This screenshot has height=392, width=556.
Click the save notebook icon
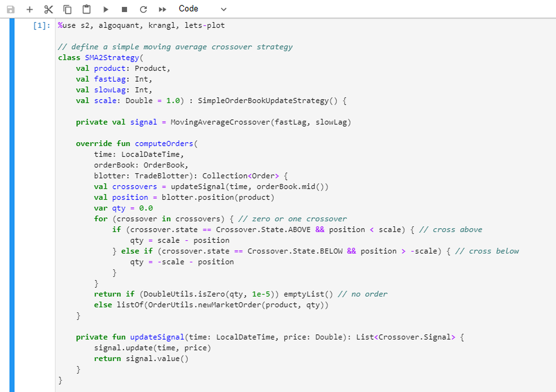11,9
